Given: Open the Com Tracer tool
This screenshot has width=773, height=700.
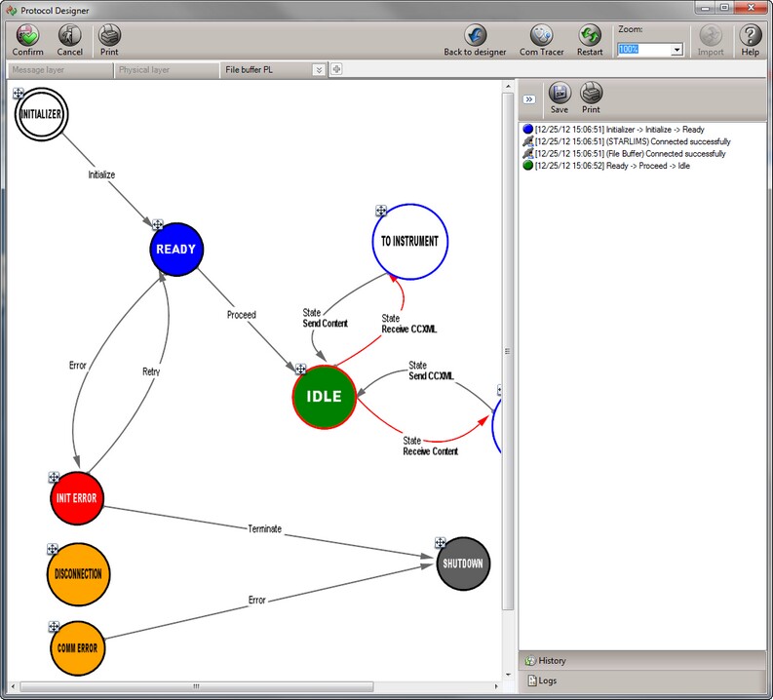Looking at the screenshot, I should tap(541, 40).
